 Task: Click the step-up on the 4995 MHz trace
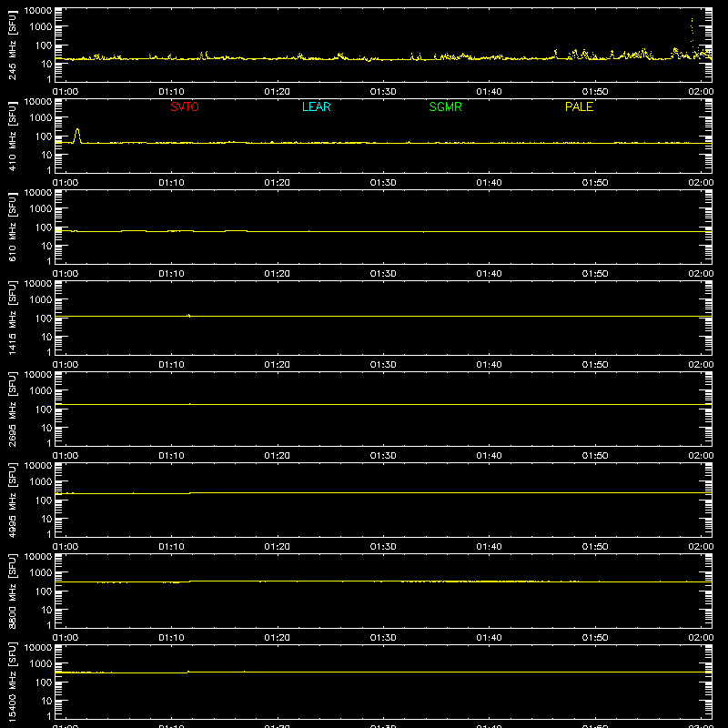190,492
